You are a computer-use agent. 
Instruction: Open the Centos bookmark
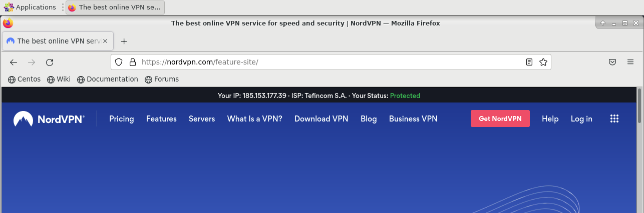click(x=25, y=79)
